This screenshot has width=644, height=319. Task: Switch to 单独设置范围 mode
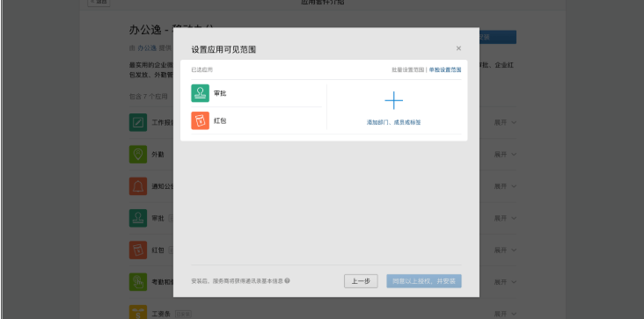(445, 69)
